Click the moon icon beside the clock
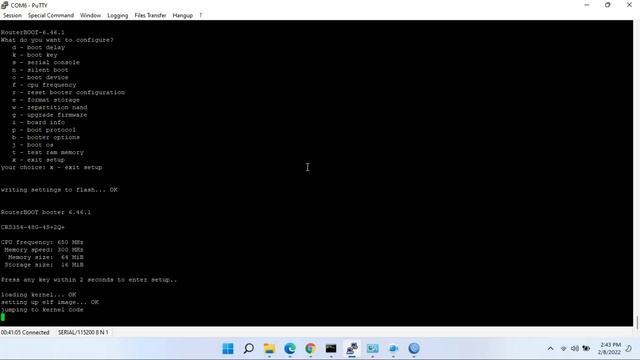This screenshot has width=640, height=360. click(629, 349)
